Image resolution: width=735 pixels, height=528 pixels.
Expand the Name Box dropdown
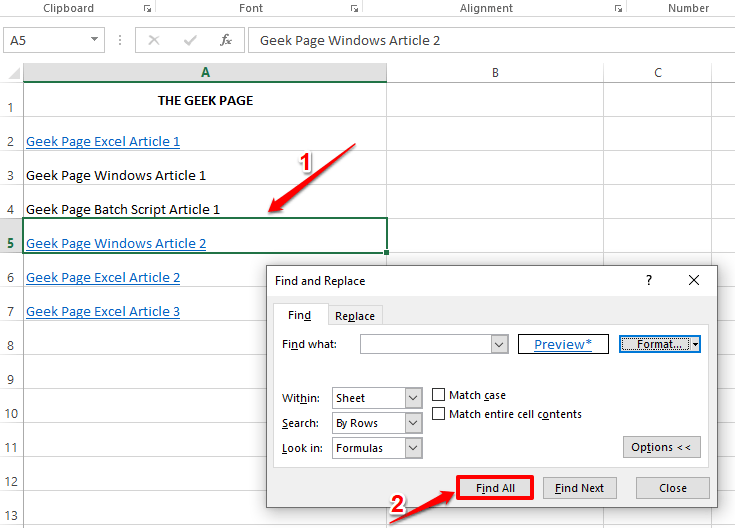(95, 41)
